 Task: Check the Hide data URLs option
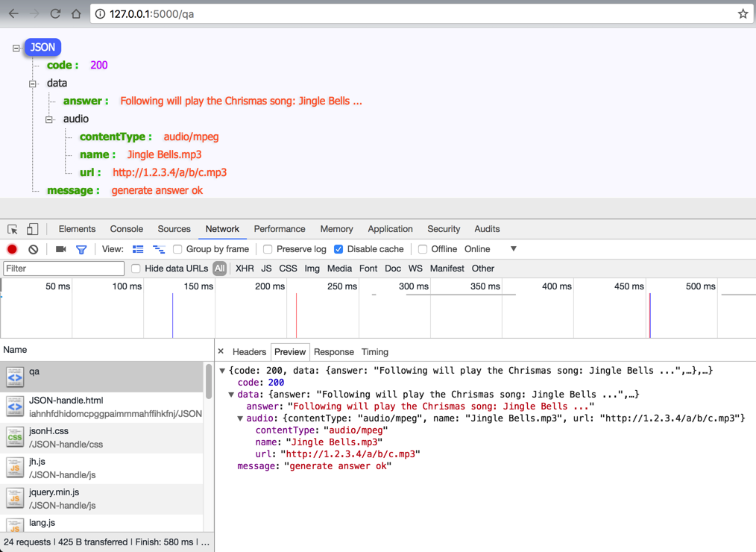[x=136, y=269]
